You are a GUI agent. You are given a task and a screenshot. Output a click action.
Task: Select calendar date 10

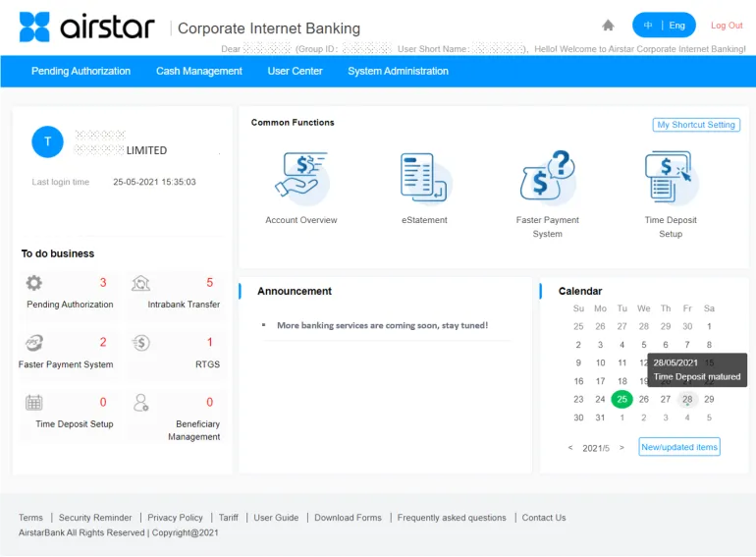point(600,362)
